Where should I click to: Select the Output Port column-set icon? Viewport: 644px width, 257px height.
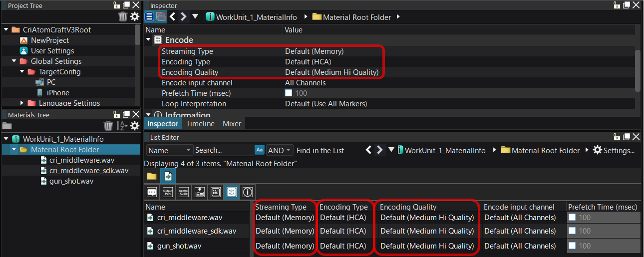[168, 192]
